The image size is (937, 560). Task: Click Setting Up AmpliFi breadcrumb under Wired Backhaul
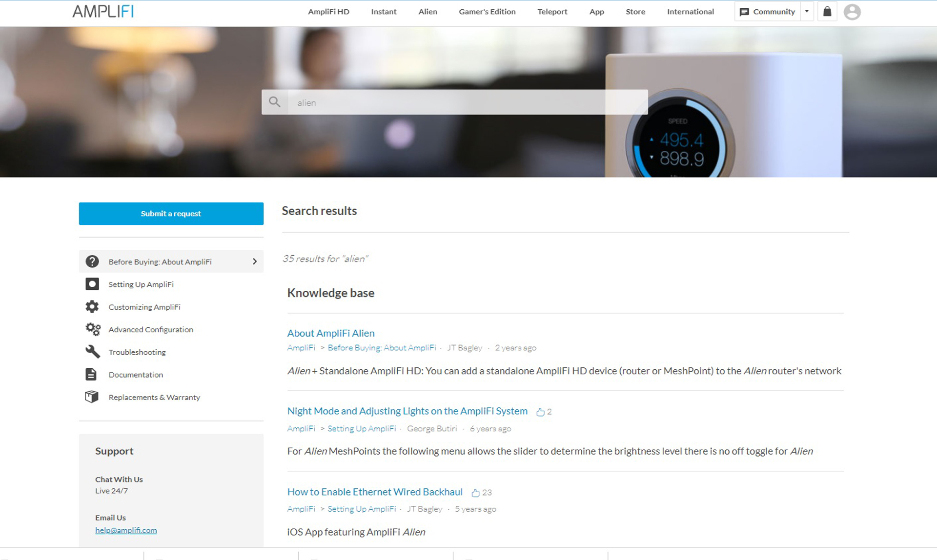[362, 509]
